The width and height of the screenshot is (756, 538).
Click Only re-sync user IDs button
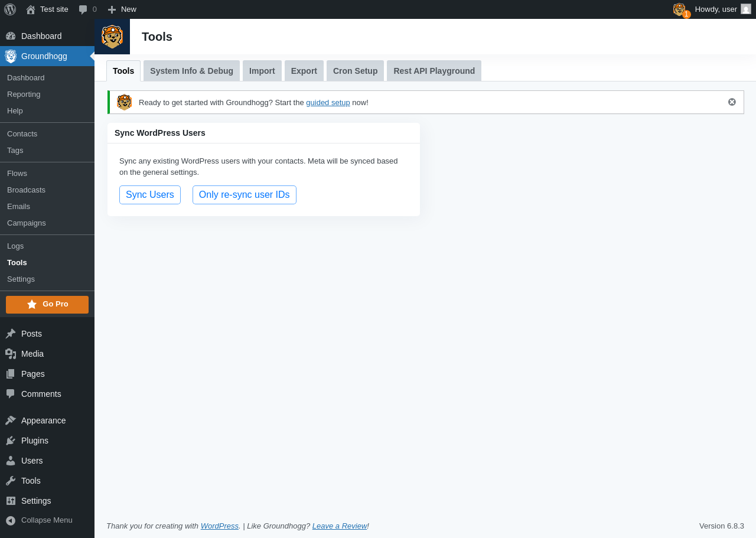pos(245,195)
